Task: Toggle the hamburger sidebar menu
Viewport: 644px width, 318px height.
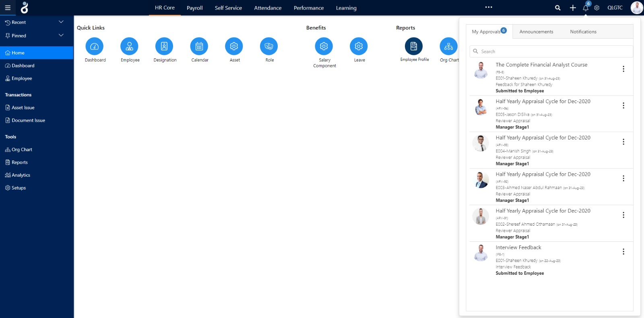Action: coord(8,8)
